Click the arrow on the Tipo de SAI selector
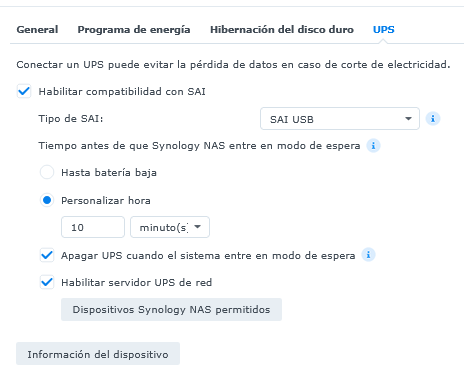464x378 pixels. click(408, 119)
